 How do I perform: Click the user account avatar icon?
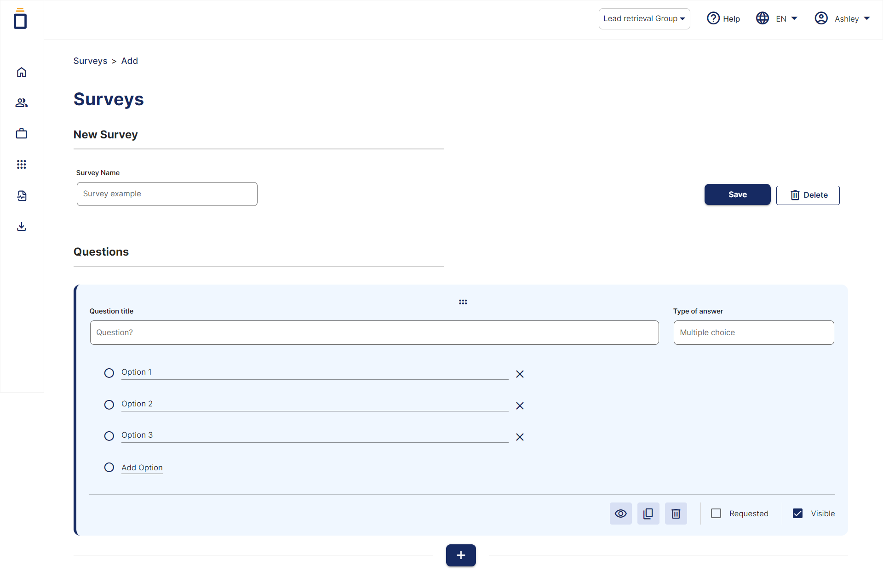[821, 18]
